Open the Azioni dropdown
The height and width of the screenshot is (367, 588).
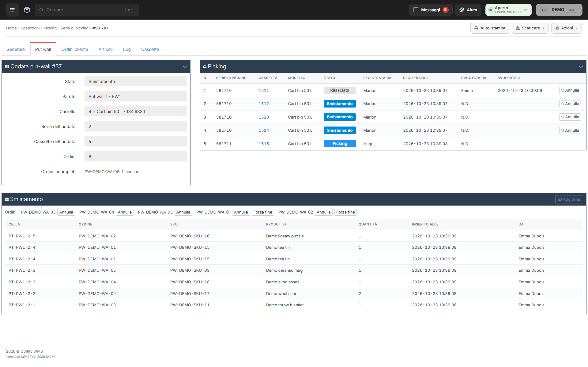click(566, 28)
